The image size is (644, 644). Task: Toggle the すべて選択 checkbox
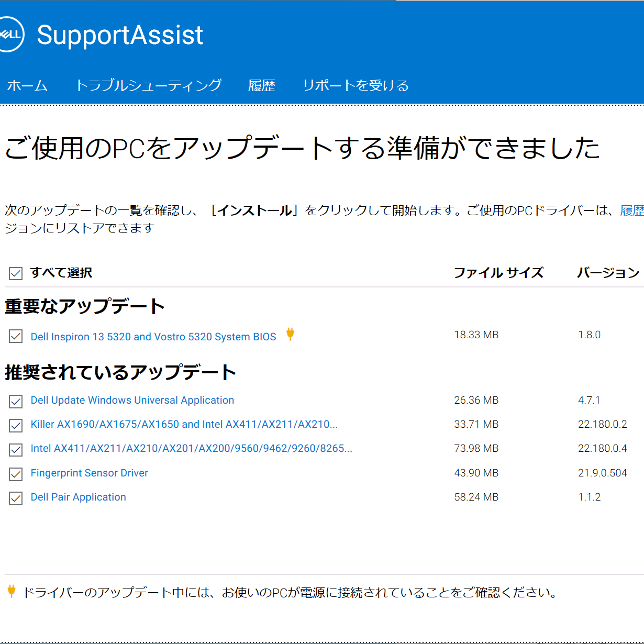[x=16, y=273]
